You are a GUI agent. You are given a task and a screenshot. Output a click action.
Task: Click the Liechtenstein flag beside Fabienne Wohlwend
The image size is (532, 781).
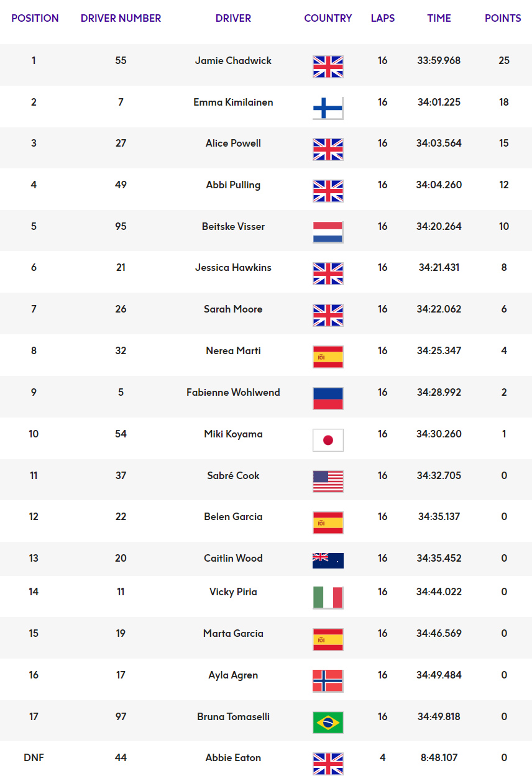tap(328, 398)
